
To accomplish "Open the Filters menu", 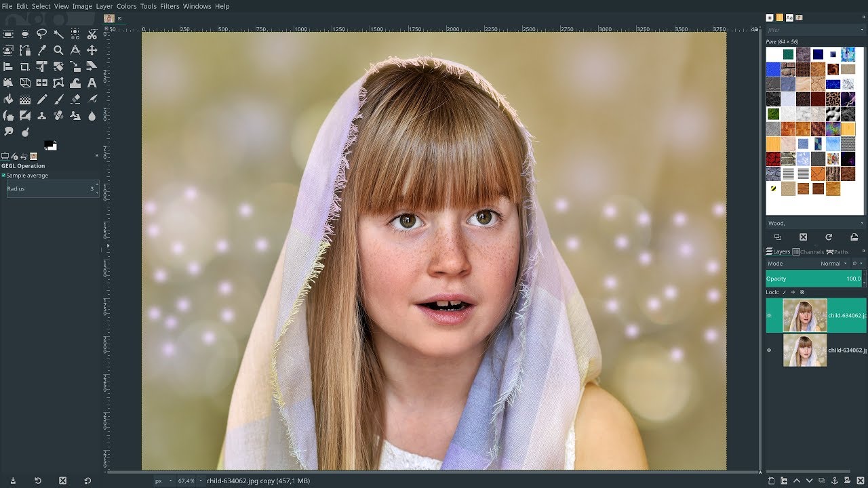I will coord(170,6).
